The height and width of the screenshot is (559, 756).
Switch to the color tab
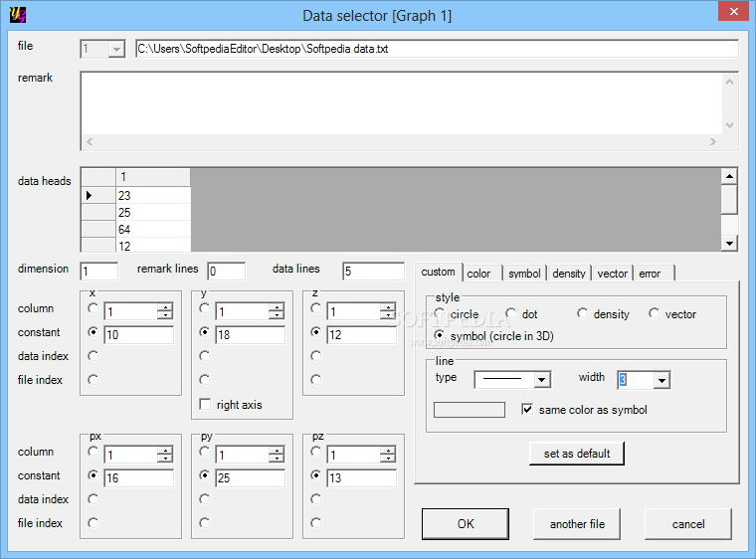point(482,274)
